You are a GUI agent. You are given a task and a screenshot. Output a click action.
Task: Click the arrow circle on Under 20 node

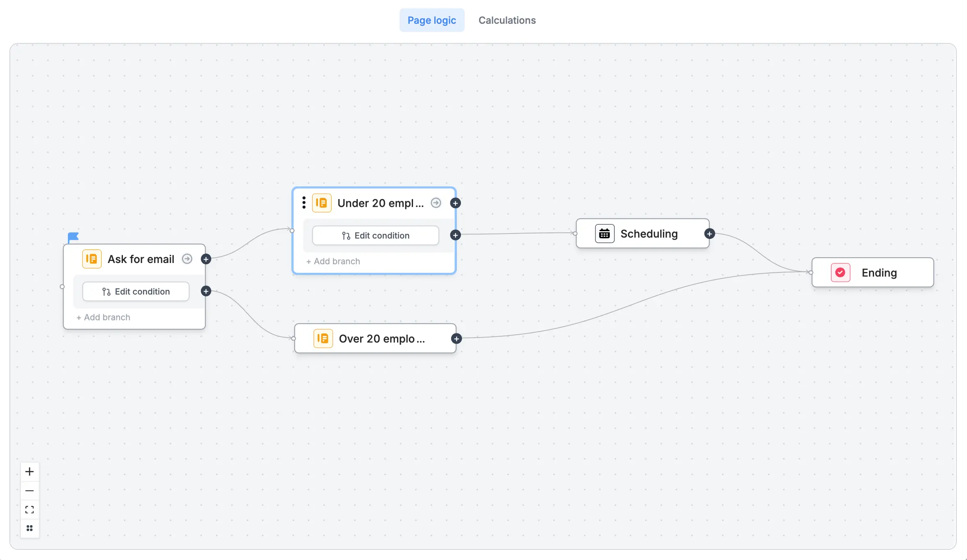(x=436, y=203)
